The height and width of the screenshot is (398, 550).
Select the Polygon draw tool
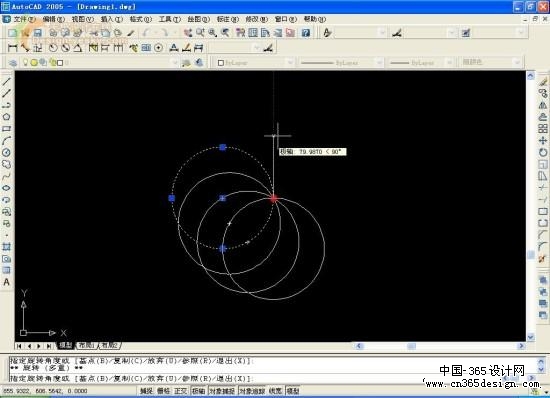(x=6, y=117)
